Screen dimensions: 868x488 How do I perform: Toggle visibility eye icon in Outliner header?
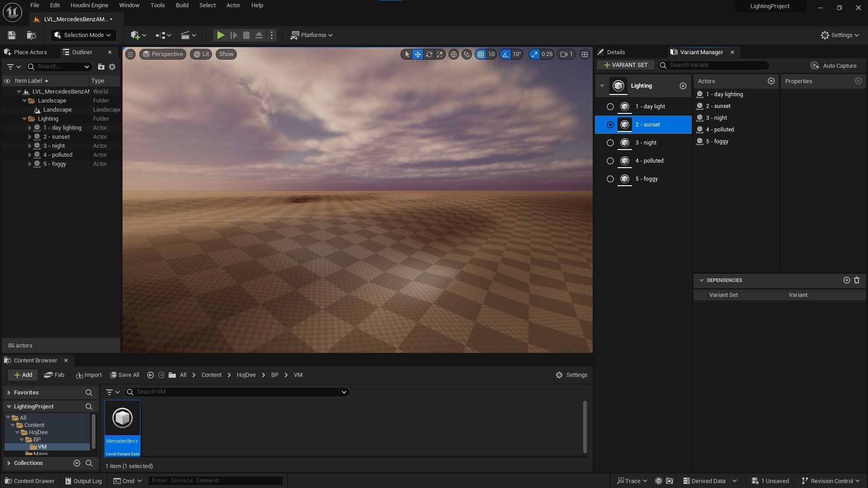click(7, 81)
